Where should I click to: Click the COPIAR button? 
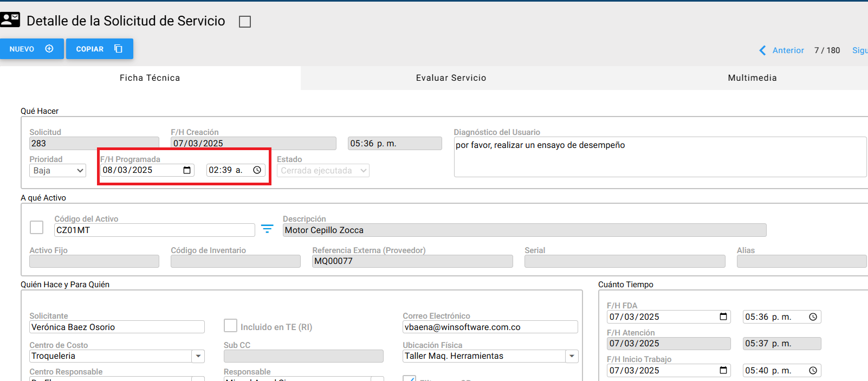(x=100, y=49)
